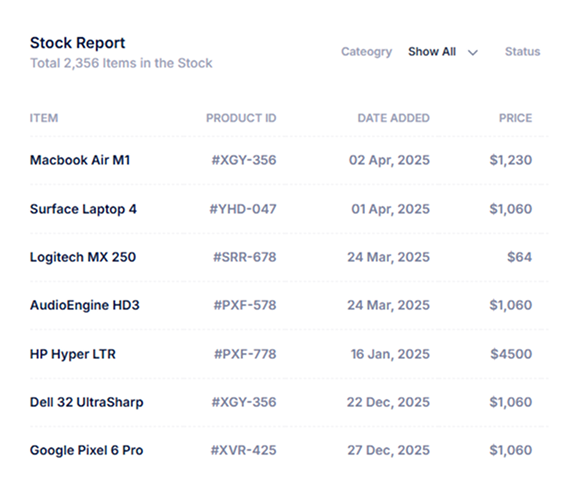This screenshot has height=500, width=570.
Task: Open the Category Show All dropdown
Action: pos(442,52)
